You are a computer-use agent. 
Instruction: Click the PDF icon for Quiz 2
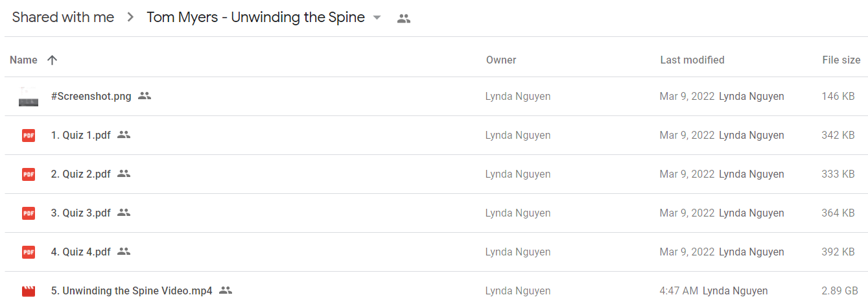point(29,174)
